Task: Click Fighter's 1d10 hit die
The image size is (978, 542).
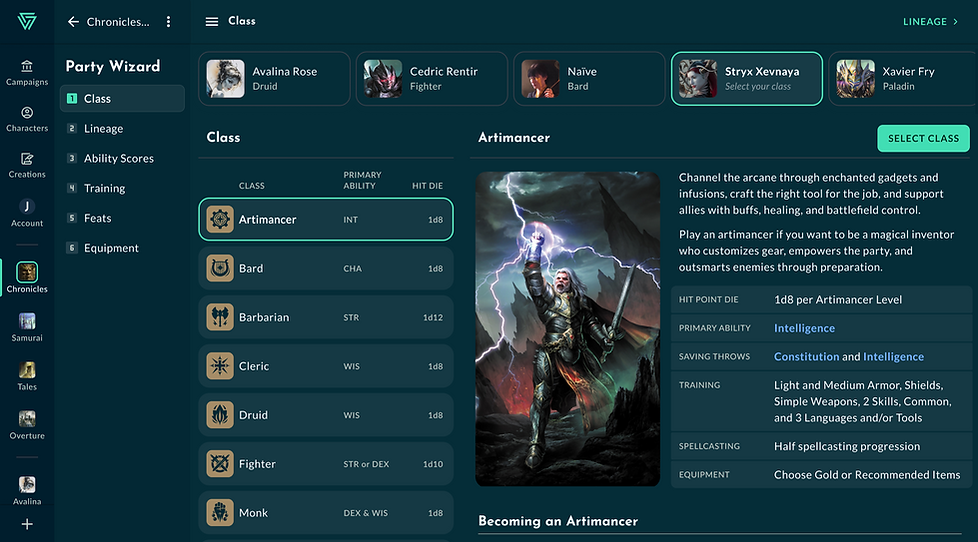Action: 433,464
